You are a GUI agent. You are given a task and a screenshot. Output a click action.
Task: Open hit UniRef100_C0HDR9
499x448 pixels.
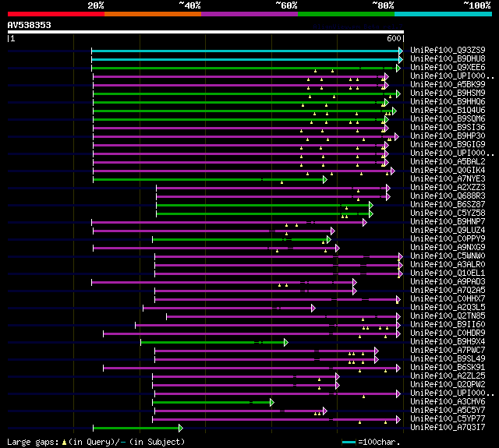(x=448, y=333)
